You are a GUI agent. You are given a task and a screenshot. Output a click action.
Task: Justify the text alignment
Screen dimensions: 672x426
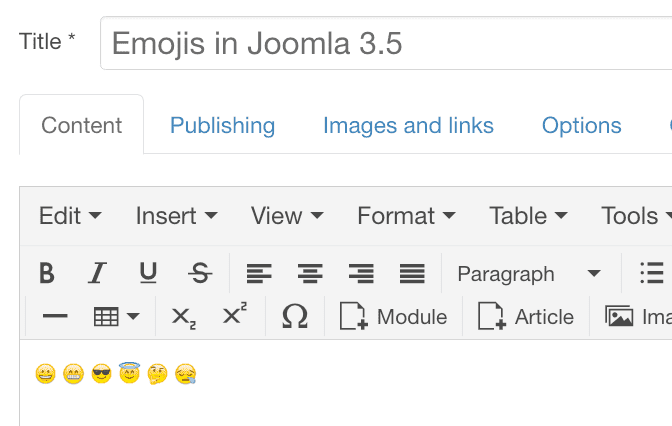tap(412, 273)
